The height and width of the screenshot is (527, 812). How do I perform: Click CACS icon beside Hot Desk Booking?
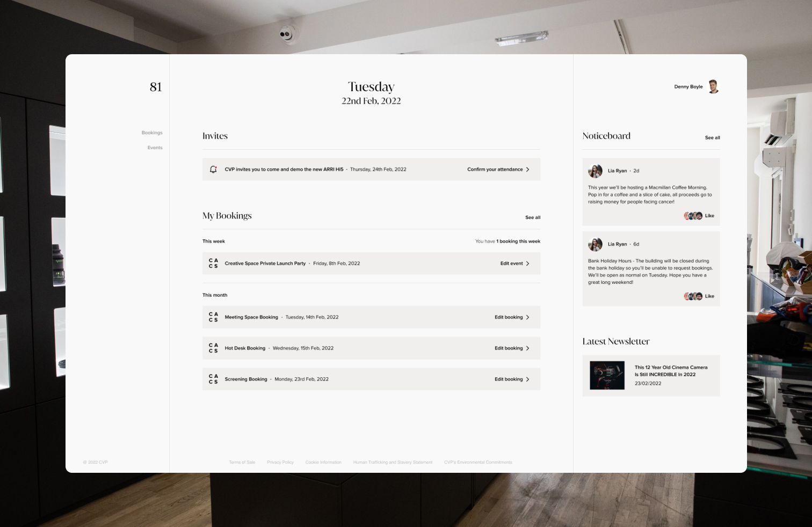[213, 348]
